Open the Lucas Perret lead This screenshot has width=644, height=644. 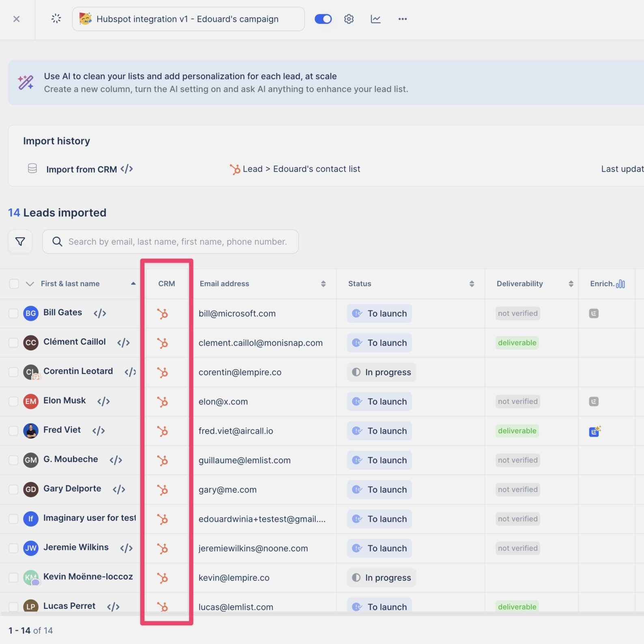click(69, 606)
